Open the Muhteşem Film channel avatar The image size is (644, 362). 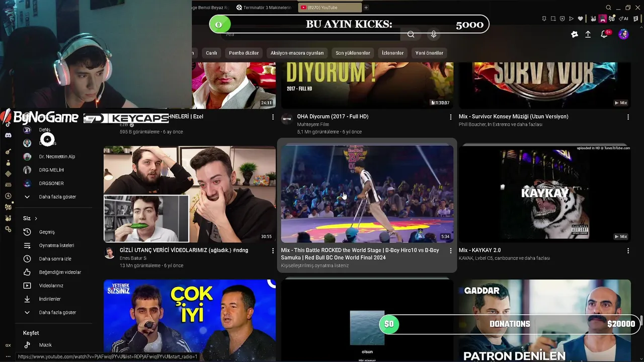(x=287, y=119)
